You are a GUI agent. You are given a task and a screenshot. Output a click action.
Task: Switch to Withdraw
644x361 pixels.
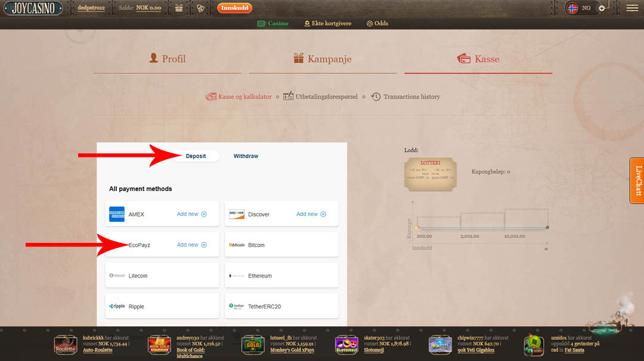246,156
